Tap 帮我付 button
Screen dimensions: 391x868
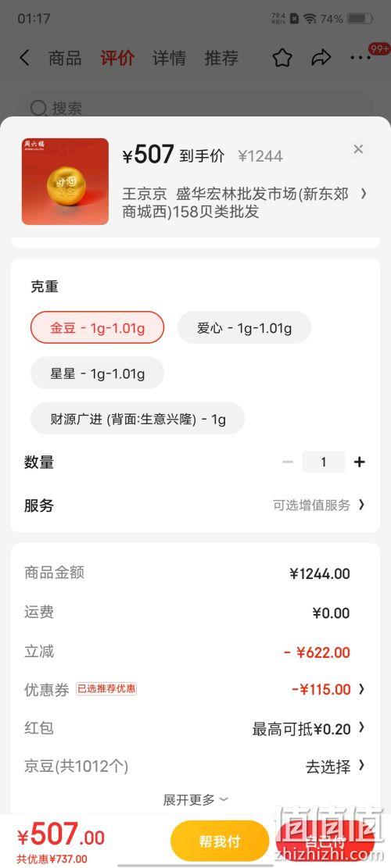pos(220,841)
